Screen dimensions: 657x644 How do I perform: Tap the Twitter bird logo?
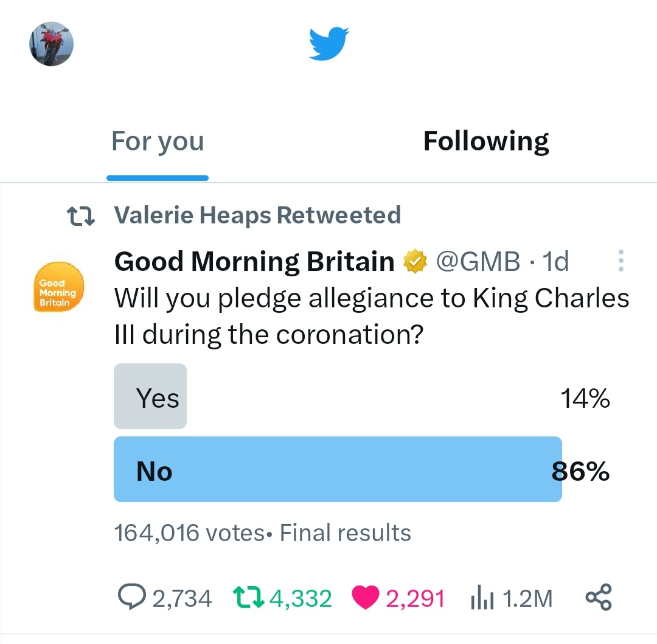[328, 44]
